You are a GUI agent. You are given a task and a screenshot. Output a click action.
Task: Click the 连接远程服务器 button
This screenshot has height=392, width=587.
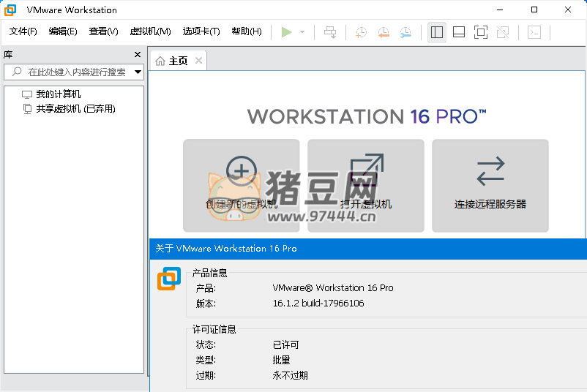coord(490,186)
